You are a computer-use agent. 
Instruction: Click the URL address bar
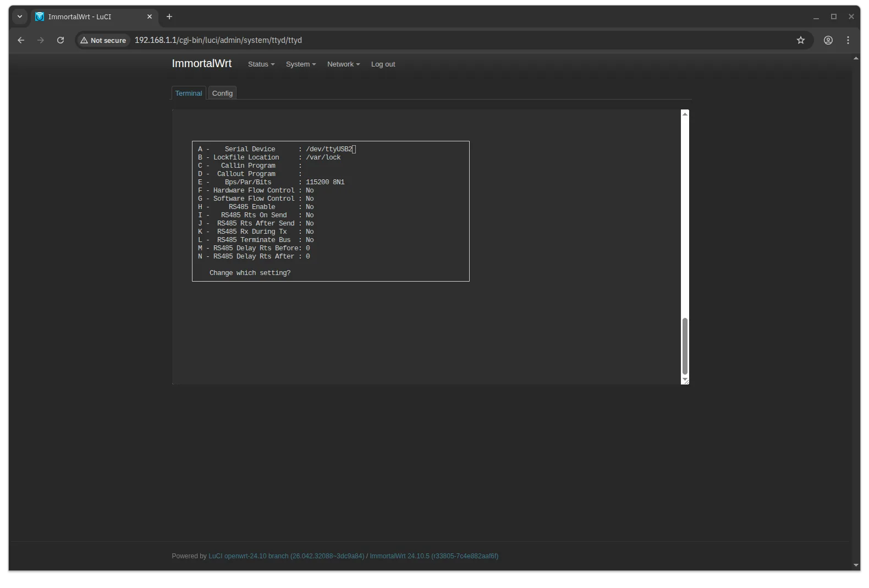tap(440, 40)
